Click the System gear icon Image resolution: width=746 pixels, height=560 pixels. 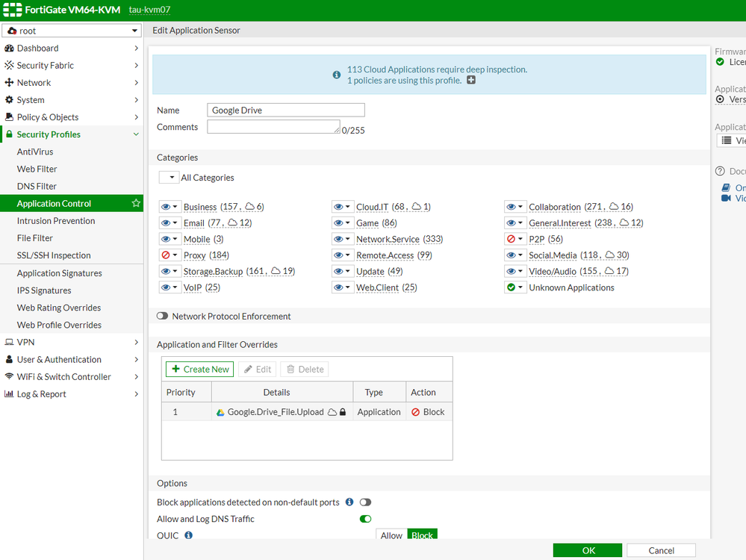pyautogui.click(x=9, y=99)
